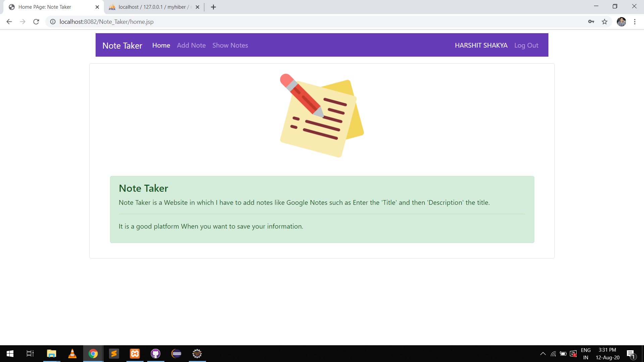
Task: Launch Sublime Text from taskbar
Action: [114, 354]
